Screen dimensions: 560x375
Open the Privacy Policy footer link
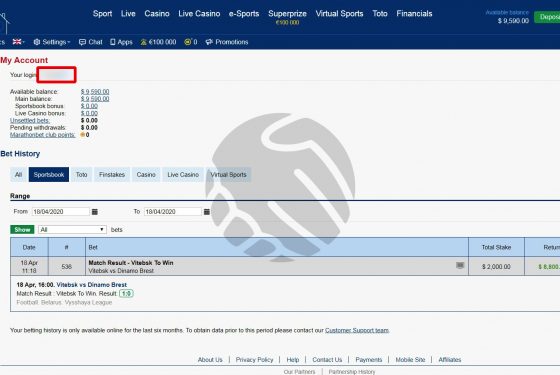tap(254, 360)
